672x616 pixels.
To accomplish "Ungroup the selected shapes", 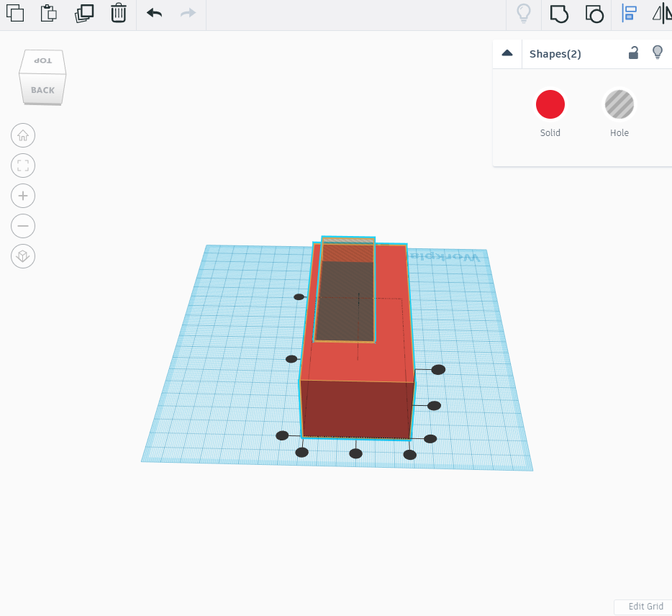I will [594, 14].
